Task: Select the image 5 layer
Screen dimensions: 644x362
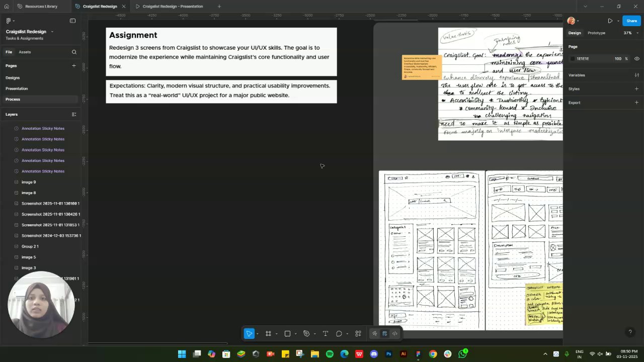Action: click(x=29, y=257)
